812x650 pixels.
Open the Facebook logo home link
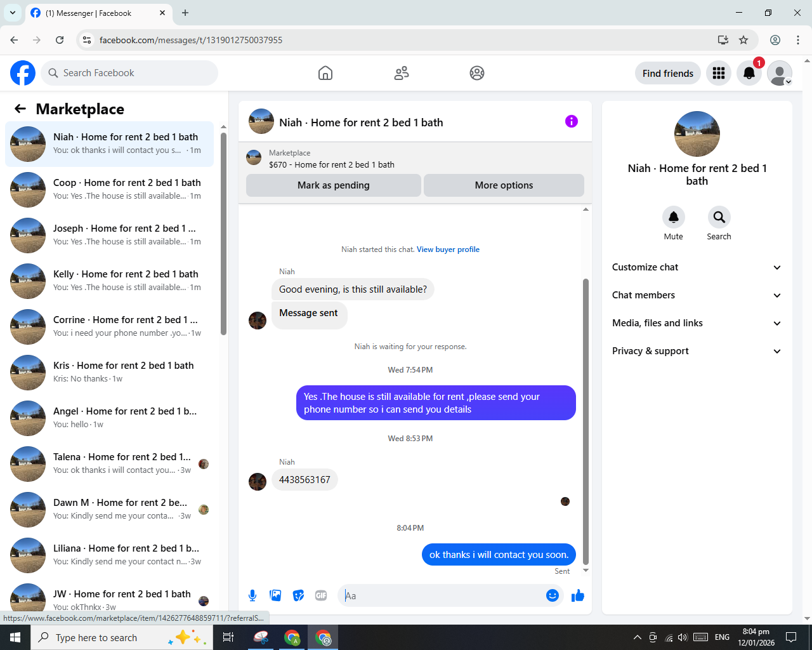point(23,73)
